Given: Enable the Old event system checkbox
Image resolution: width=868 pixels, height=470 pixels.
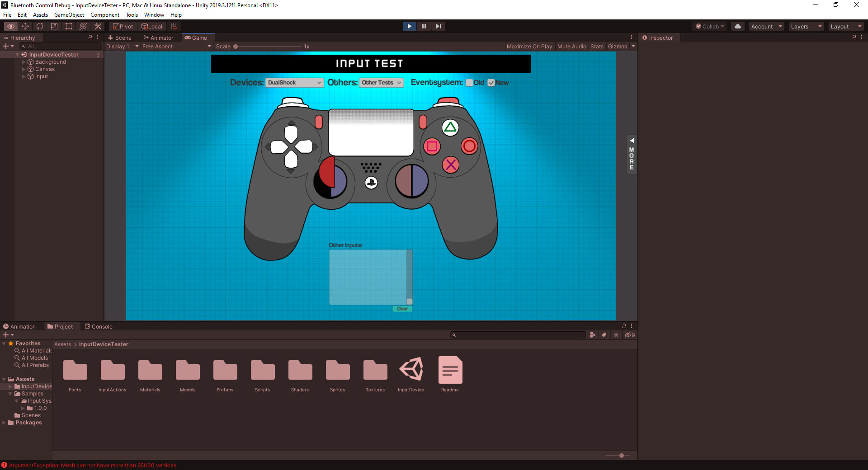Looking at the screenshot, I should [469, 83].
